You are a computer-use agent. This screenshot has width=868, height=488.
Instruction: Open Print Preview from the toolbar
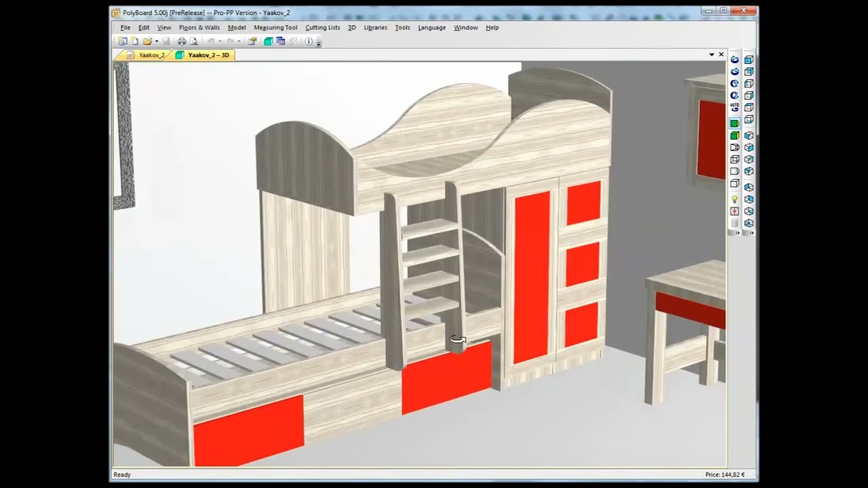point(193,41)
